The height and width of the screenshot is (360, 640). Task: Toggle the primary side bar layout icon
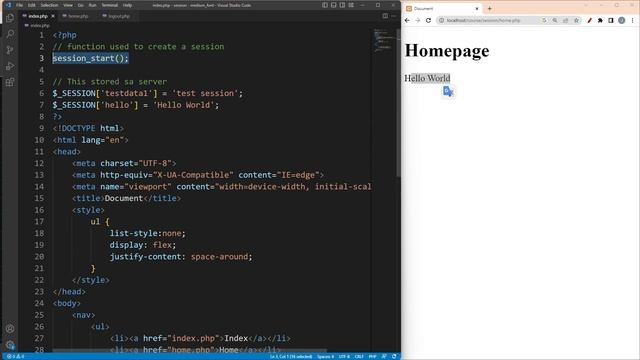point(325,5)
